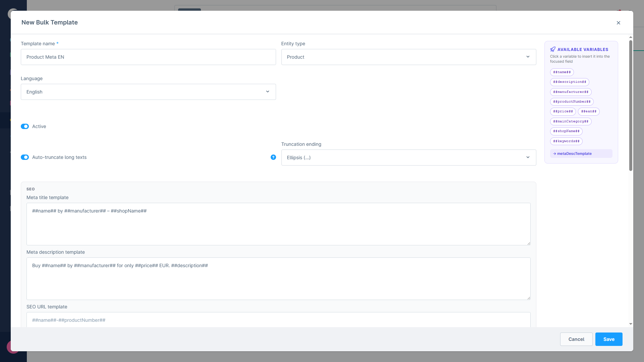Insert the ##name## variable chip
This screenshot has height=362, width=644.
pyautogui.click(x=562, y=72)
